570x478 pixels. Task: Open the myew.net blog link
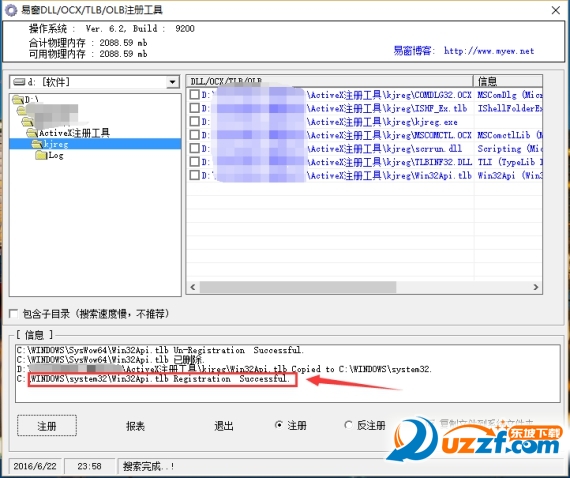click(x=489, y=51)
